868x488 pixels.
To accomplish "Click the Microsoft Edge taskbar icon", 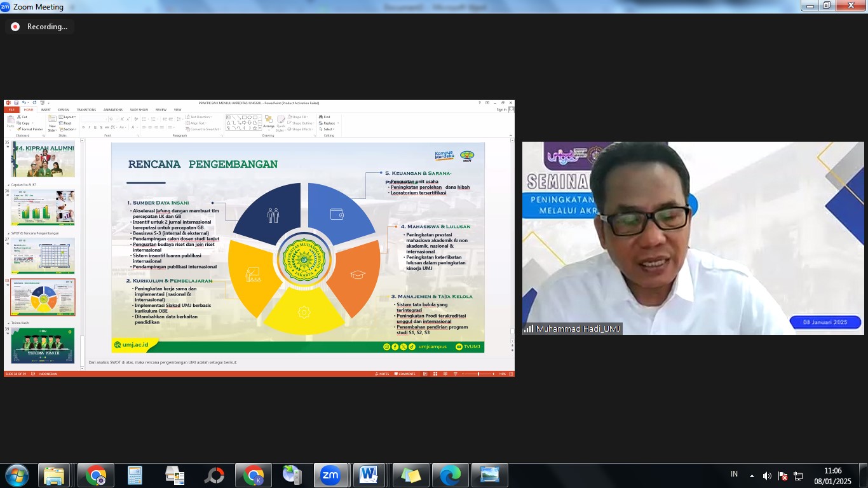I will [451, 475].
